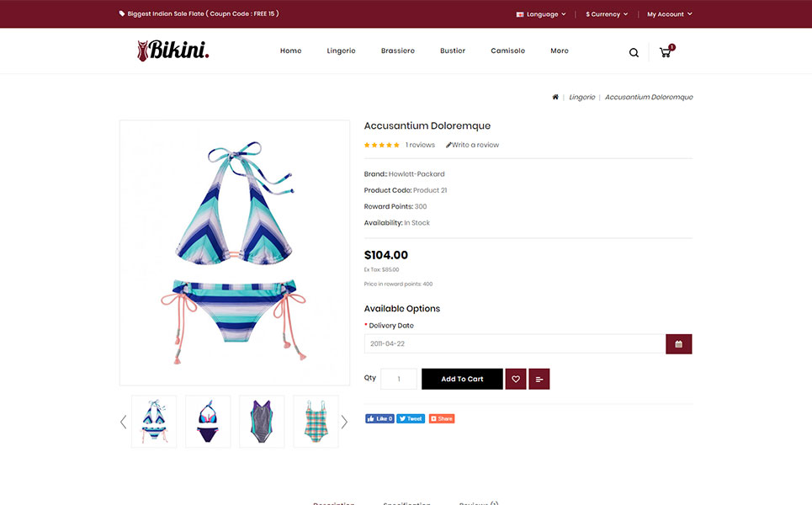Expand the Currency dropdown
Image resolution: width=812 pixels, height=505 pixels.
click(x=607, y=14)
